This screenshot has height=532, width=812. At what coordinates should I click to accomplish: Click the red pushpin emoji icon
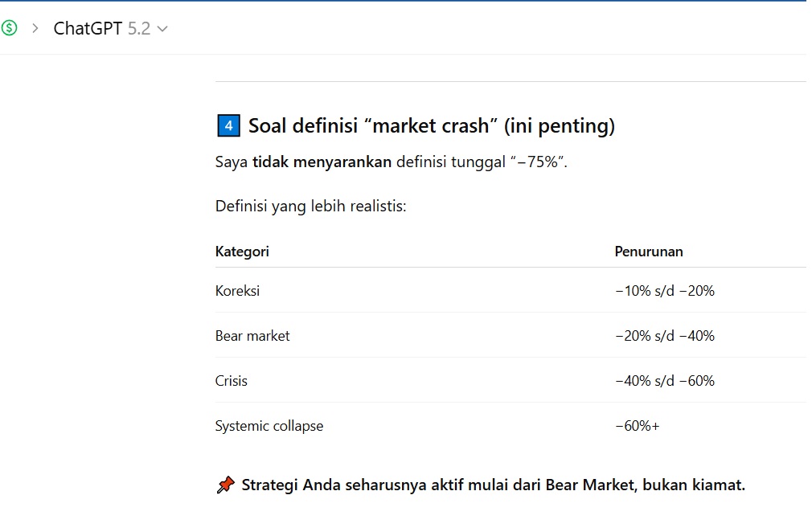pyautogui.click(x=226, y=485)
